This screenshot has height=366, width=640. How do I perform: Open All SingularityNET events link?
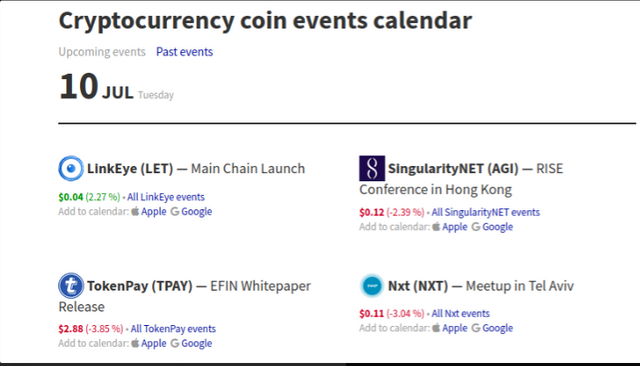[x=486, y=212]
